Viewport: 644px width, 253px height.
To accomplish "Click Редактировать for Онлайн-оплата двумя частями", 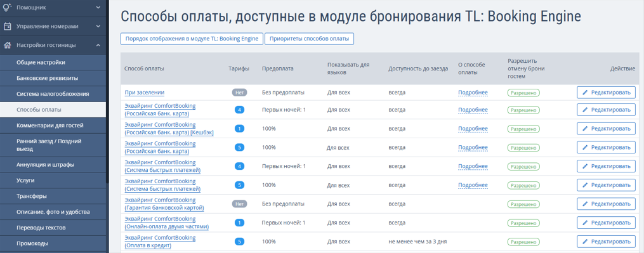I will click(606, 223).
